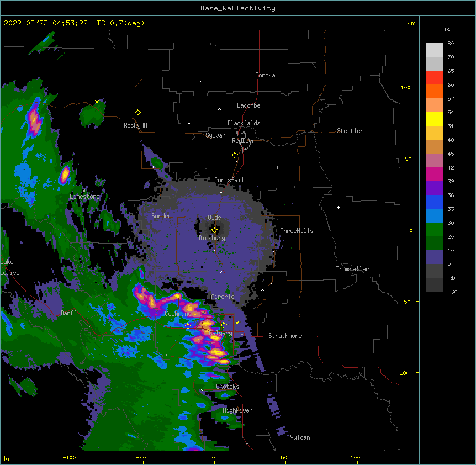
Task: Select the -100 tick label on the right axis
Action: click(403, 373)
